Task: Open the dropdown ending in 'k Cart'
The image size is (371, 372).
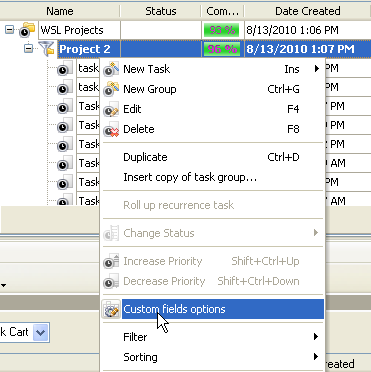Action: (x=41, y=332)
